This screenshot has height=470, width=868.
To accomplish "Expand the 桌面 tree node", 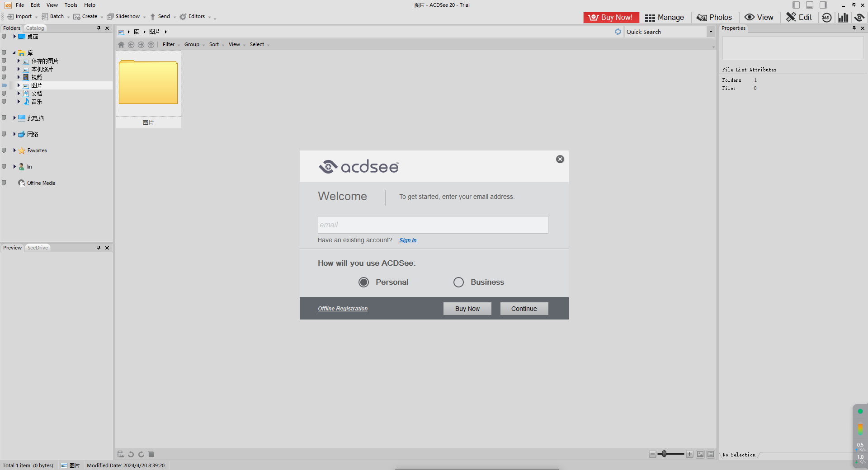I will (x=14, y=37).
